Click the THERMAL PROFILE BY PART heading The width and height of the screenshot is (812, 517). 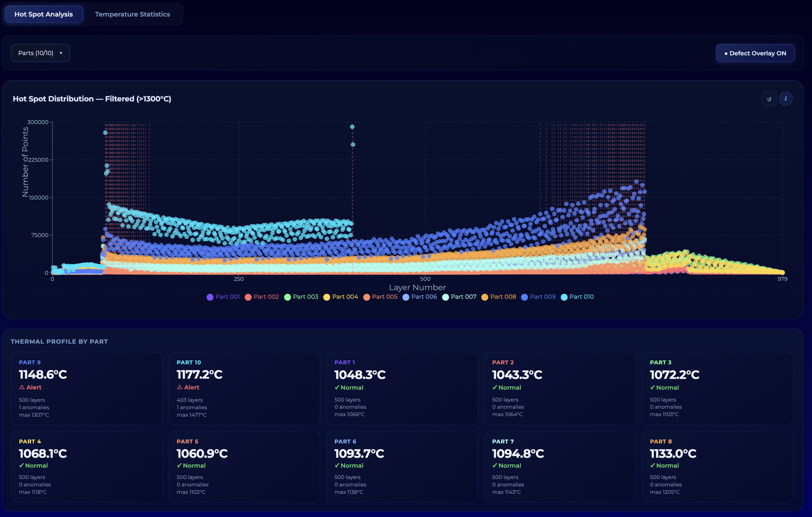[x=59, y=341]
